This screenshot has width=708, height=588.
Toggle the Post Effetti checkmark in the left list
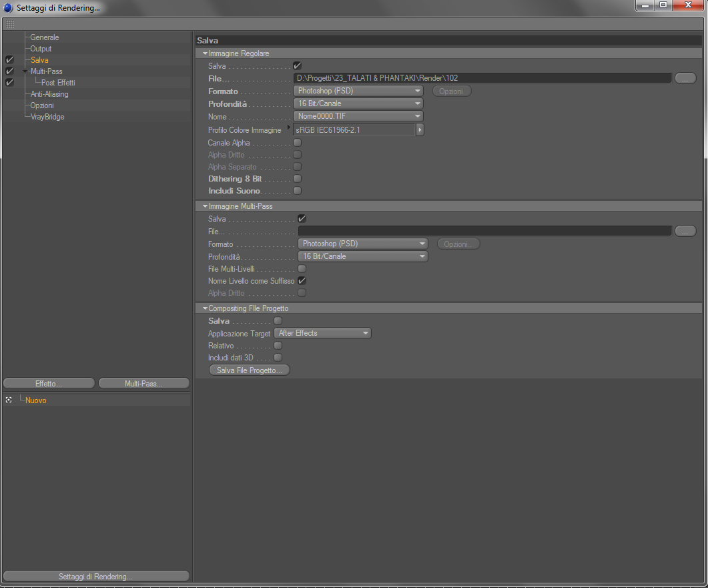click(9, 82)
